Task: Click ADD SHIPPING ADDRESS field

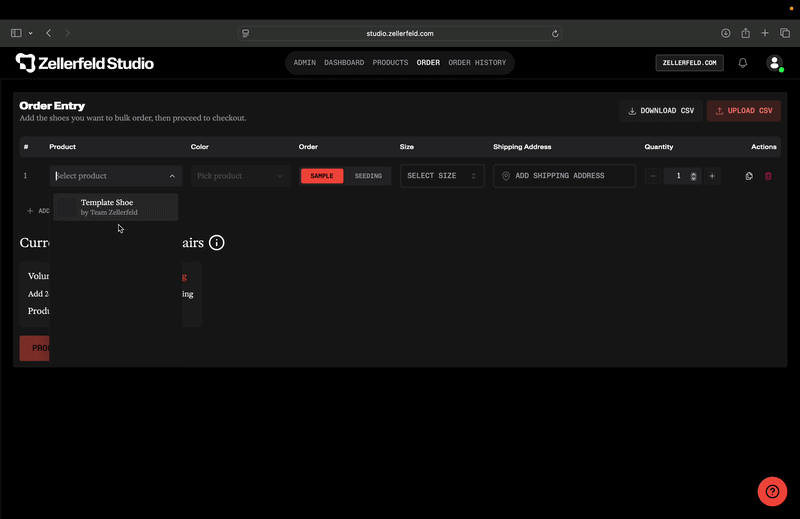Action: (564, 176)
